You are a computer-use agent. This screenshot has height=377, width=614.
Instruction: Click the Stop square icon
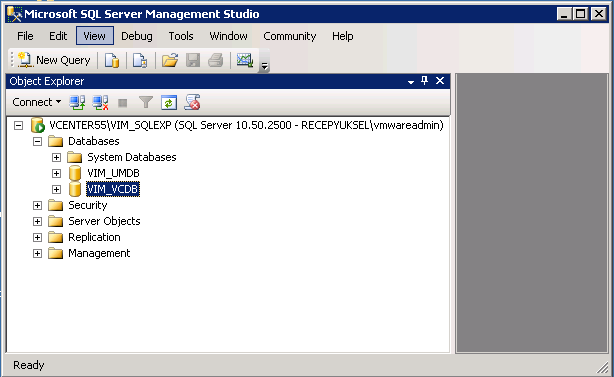pyautogui.click(x=123, y=103)
